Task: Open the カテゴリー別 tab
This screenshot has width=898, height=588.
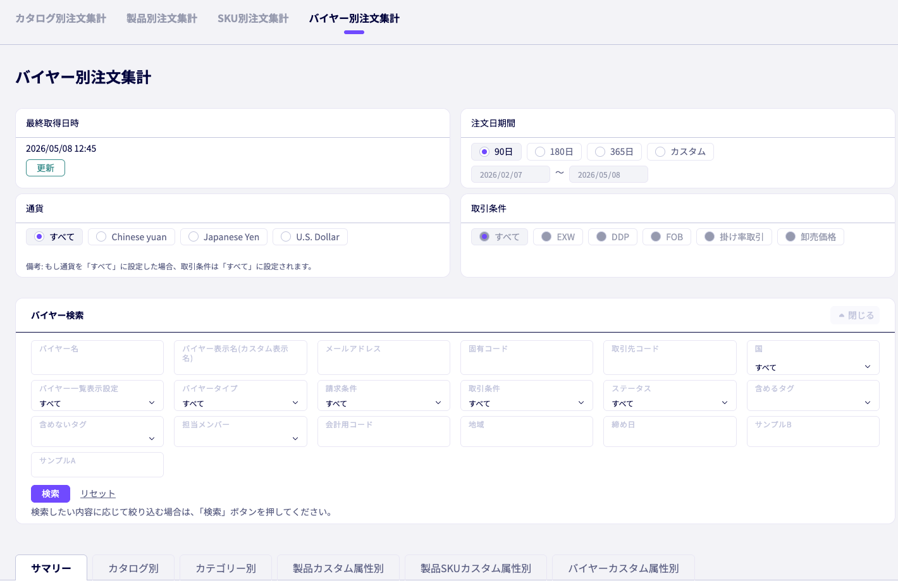Action: pos(226,568)
